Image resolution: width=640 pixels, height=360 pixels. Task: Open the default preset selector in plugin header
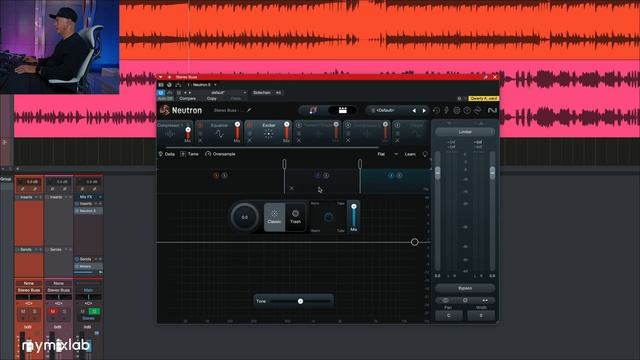[227, 93]
